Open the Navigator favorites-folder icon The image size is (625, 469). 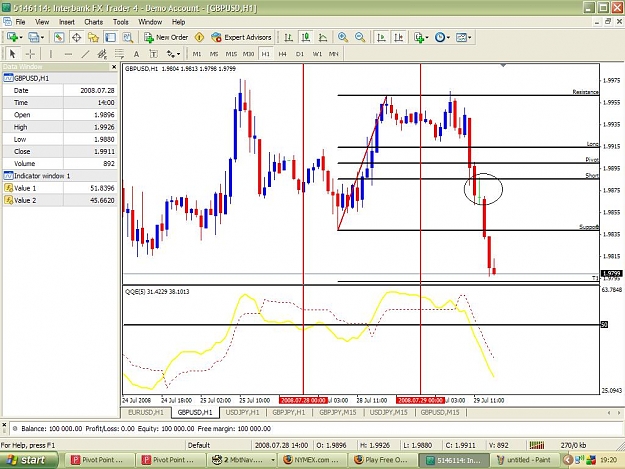coord(93,37)
